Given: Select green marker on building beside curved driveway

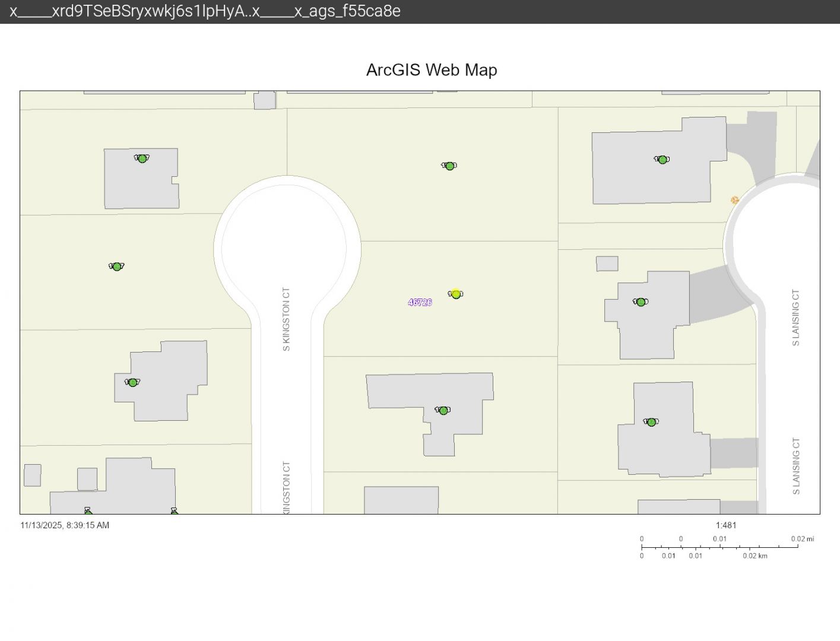Looking at the screenshot, I should point(641,302).
